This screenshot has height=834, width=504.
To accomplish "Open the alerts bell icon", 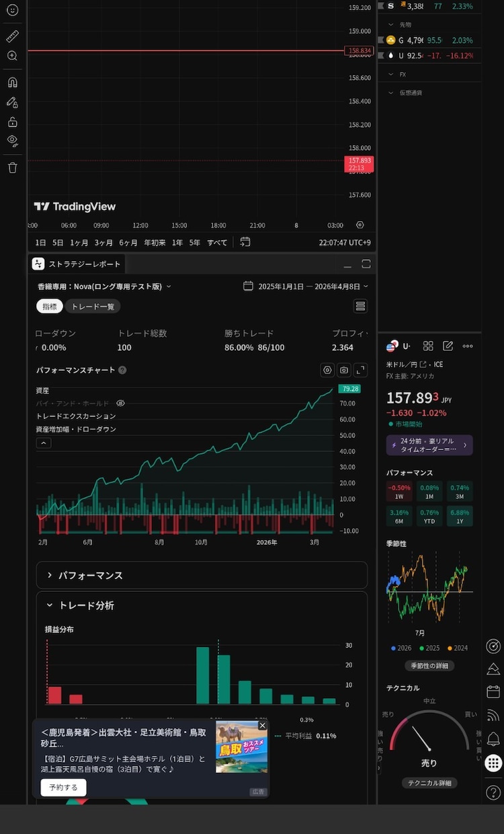I will coord(493,739).
